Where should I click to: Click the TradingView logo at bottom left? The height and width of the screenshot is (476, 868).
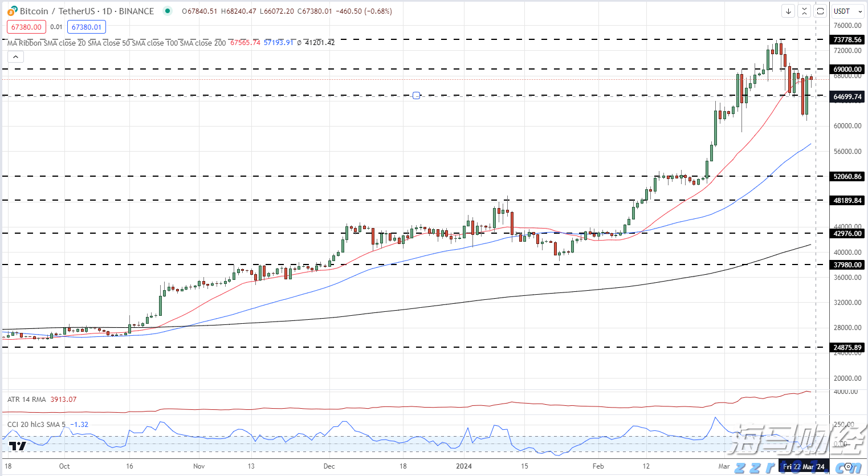(x=18, y=446)
